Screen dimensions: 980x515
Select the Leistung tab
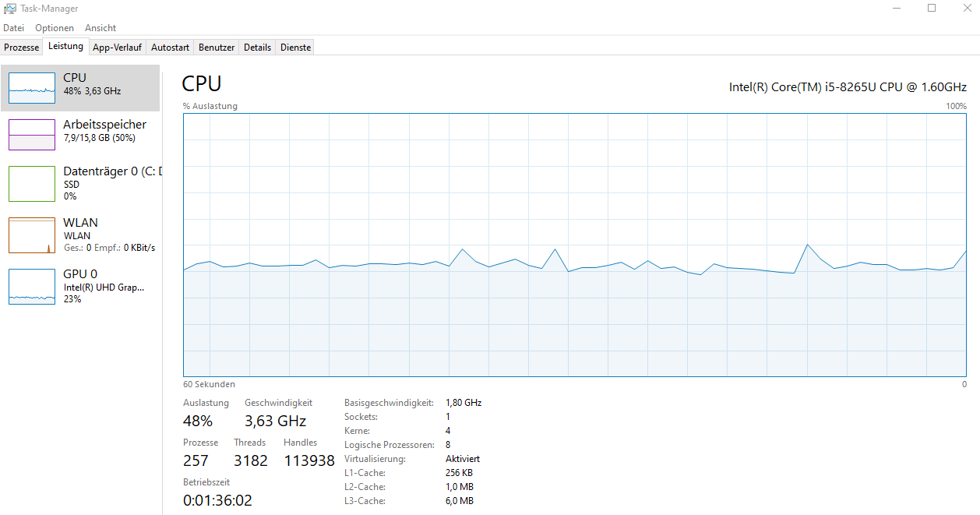point(65,46)
